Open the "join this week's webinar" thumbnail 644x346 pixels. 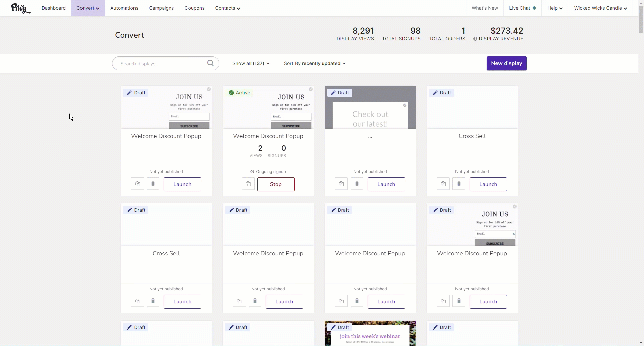(370, 333)
